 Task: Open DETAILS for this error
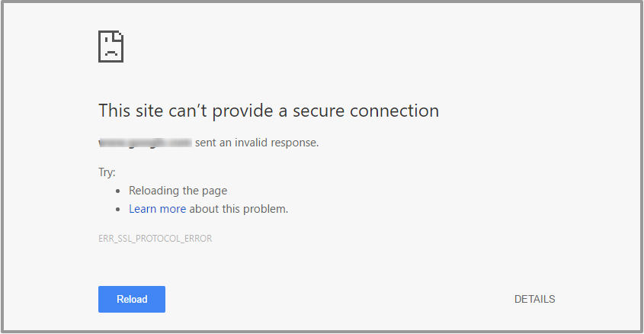click(x=534, y=299)
